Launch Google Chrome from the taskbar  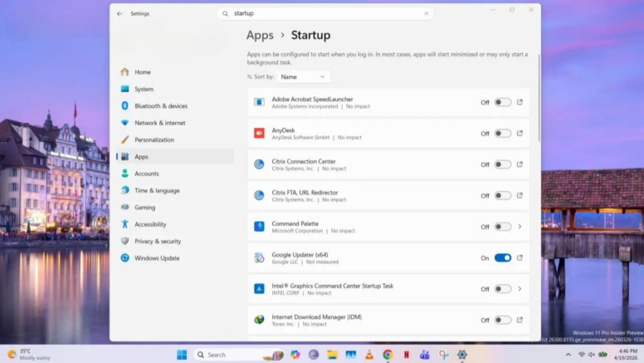tap(387, 355)
